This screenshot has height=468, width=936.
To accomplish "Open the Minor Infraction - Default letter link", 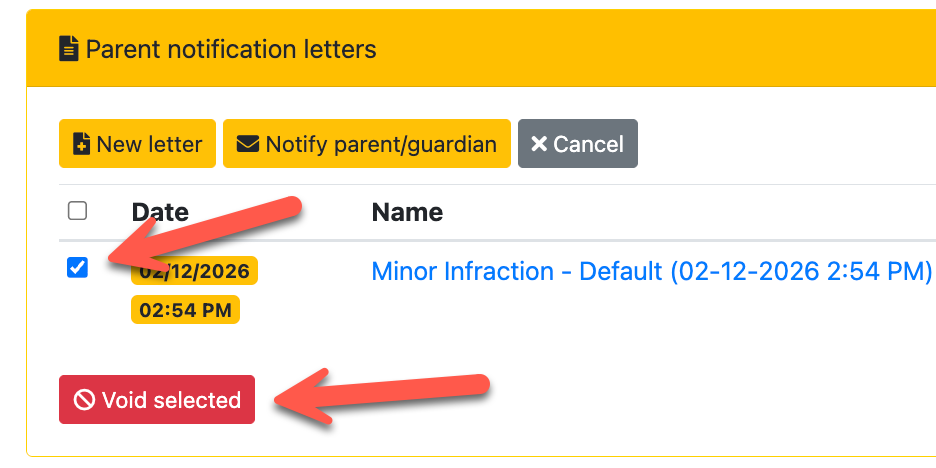I will point(651,271).
